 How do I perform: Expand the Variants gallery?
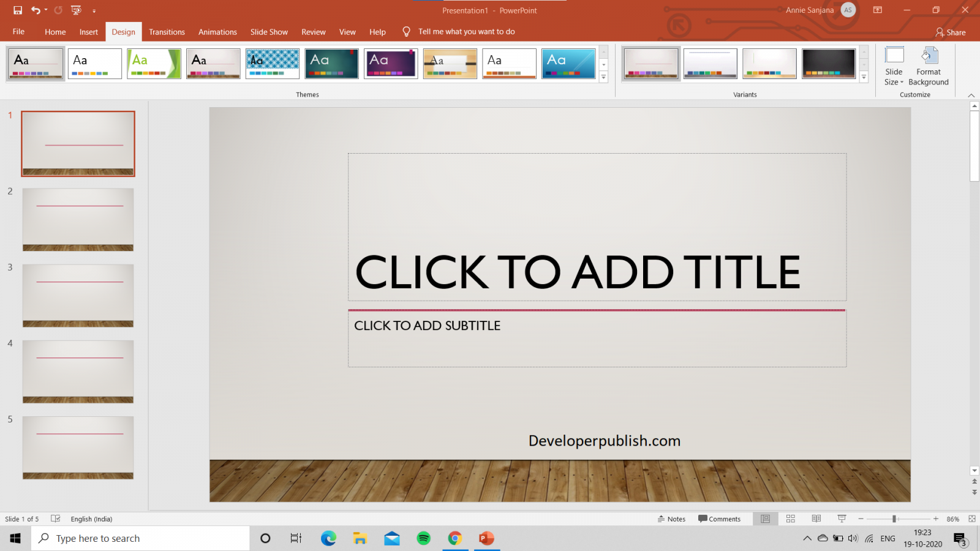point(864,77)
